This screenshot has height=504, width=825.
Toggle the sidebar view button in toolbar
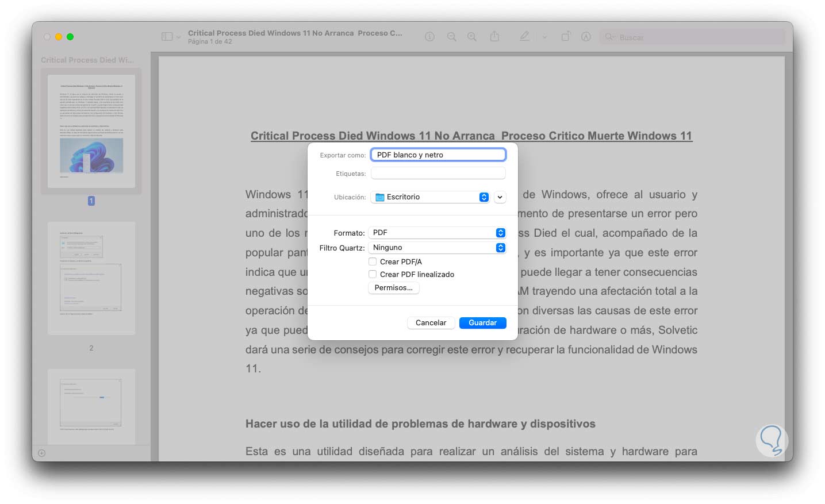click(167, 37)
